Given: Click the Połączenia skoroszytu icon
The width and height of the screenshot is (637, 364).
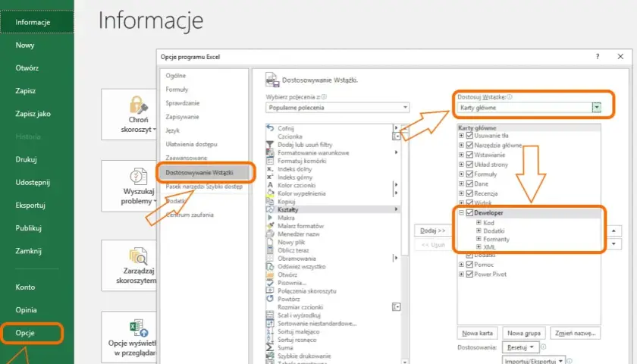Looking at the screenshot, I should point(270,291).
